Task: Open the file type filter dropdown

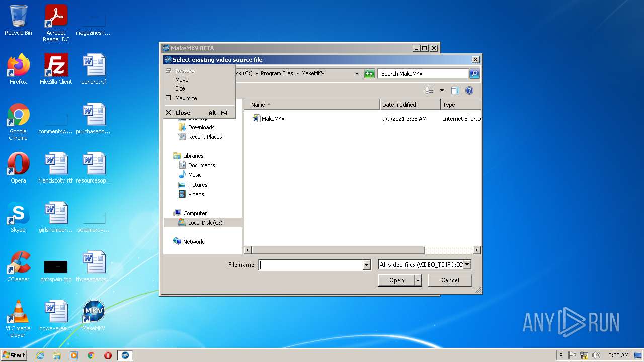Action: coord(467,265)
